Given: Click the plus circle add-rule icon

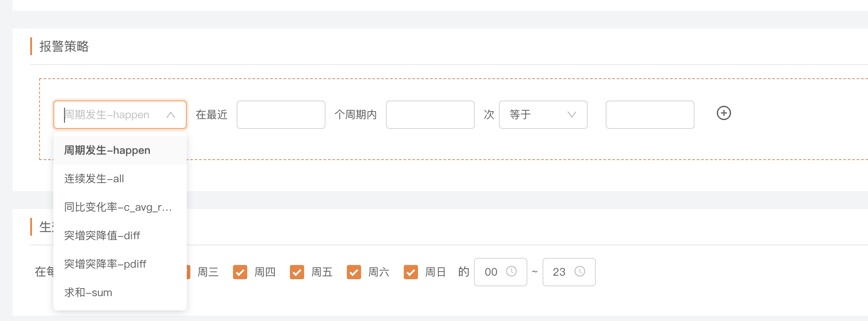Looking at the screenshot, I should 723,113.
